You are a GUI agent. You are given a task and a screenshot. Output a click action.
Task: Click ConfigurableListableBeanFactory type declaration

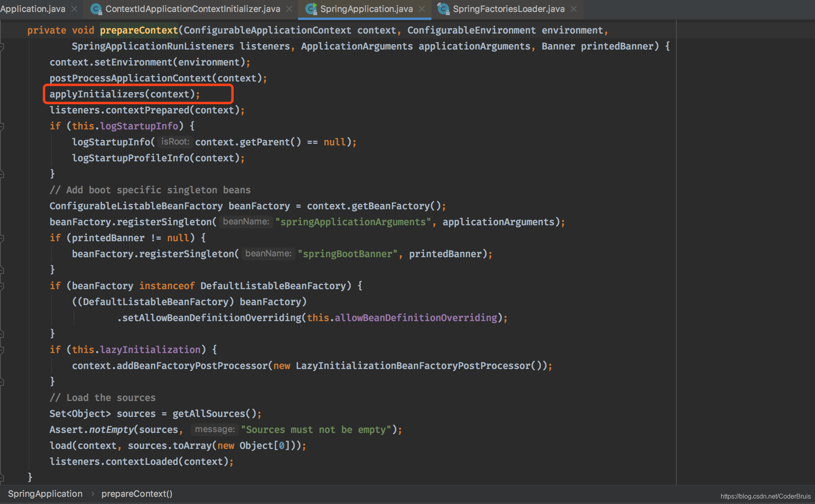(136, 206)
